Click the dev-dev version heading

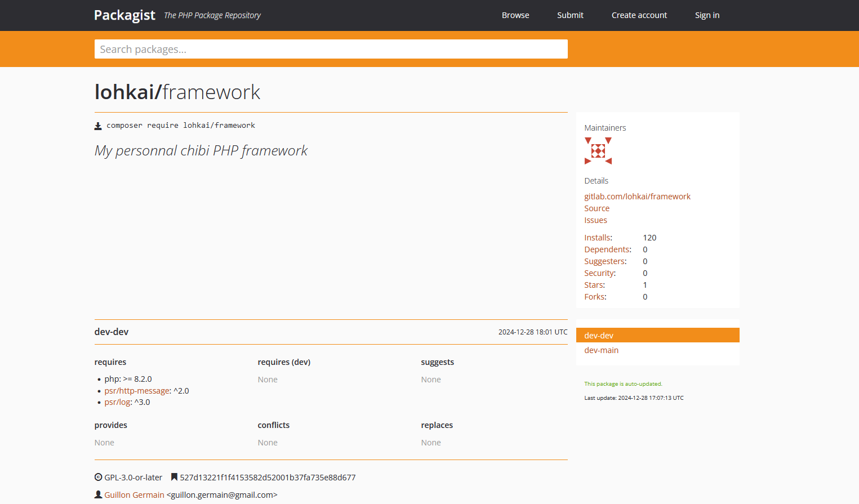pos(112,332)
